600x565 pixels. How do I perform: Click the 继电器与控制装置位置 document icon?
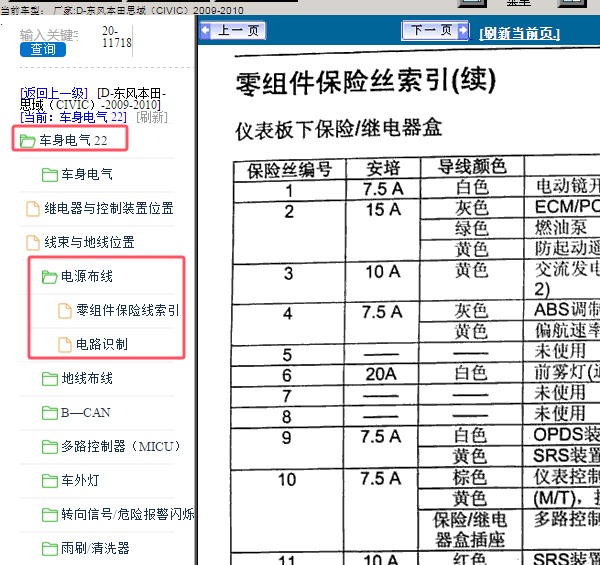tap(33, 209)
